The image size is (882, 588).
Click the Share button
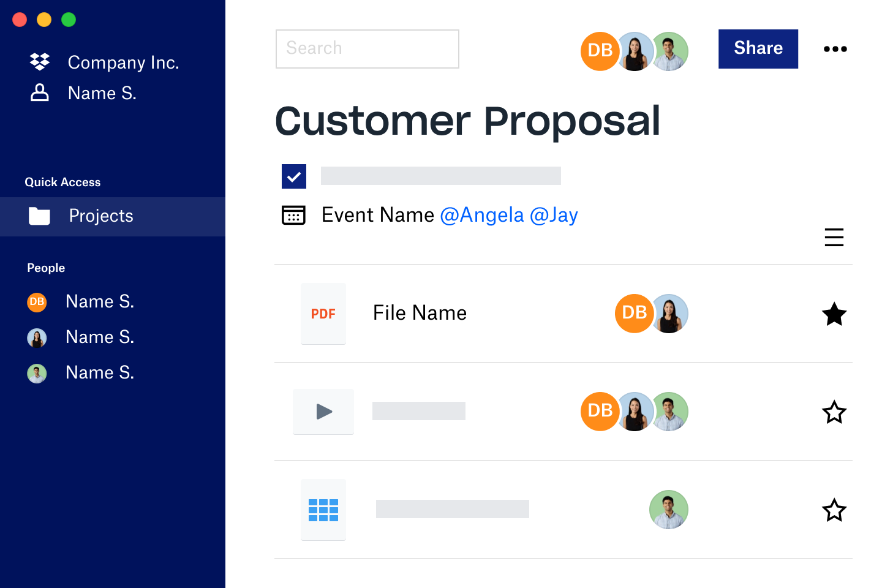(x=758, y=49)
